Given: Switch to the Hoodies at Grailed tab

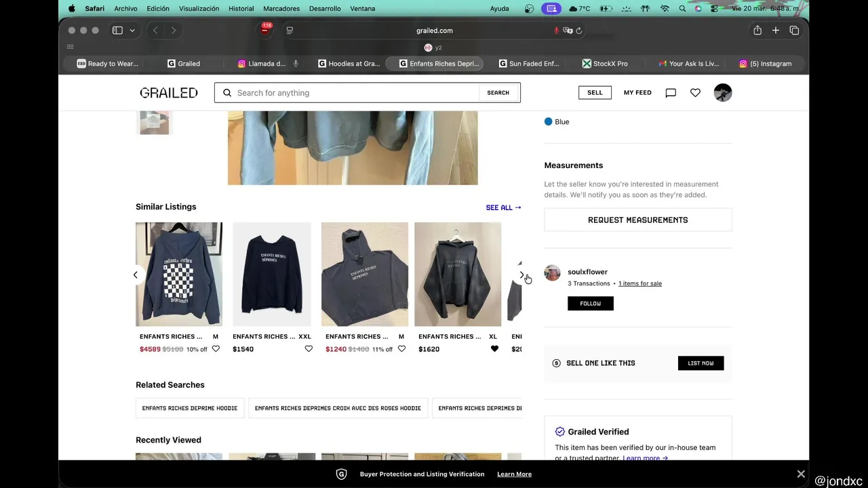Looking at the screenshot, I should [x=349, y=64].
